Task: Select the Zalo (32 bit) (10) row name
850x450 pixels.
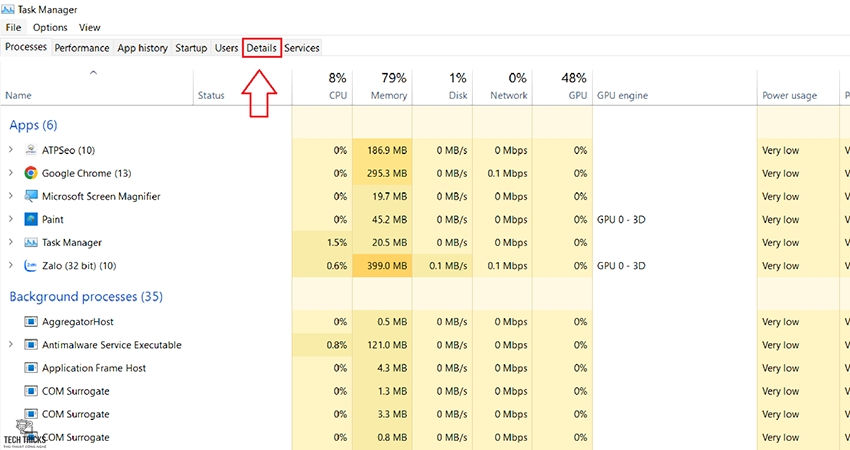Action: pos(79,266)
